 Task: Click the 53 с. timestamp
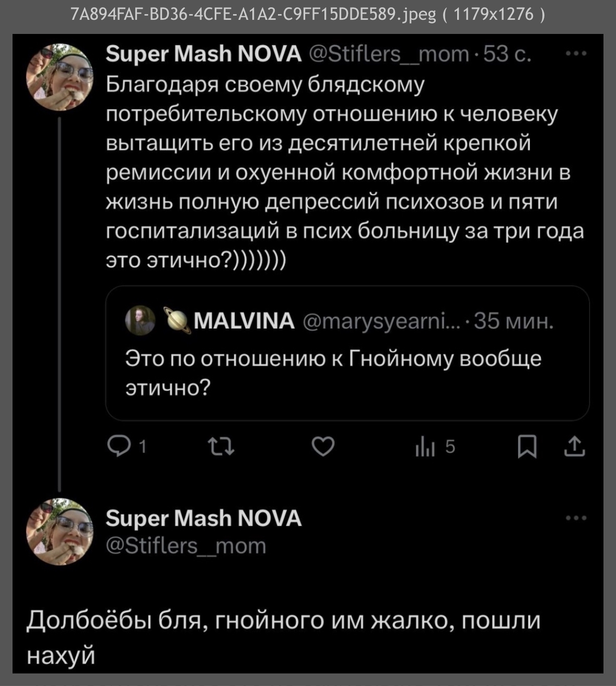507,53
